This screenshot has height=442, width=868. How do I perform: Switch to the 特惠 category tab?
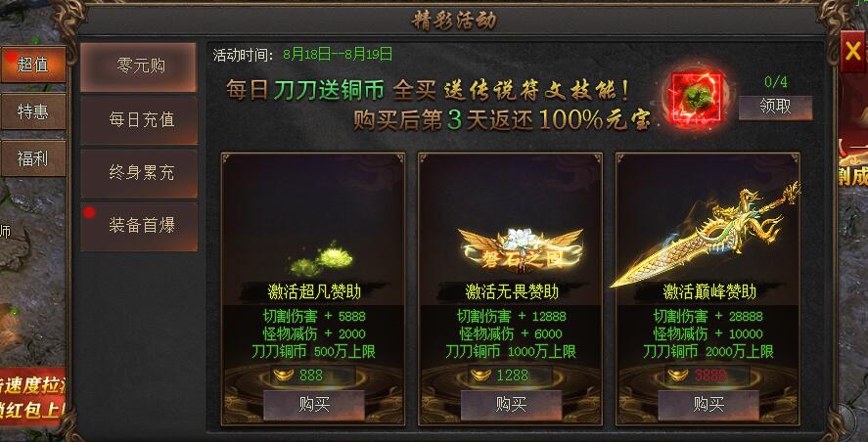tap(33, 111)
